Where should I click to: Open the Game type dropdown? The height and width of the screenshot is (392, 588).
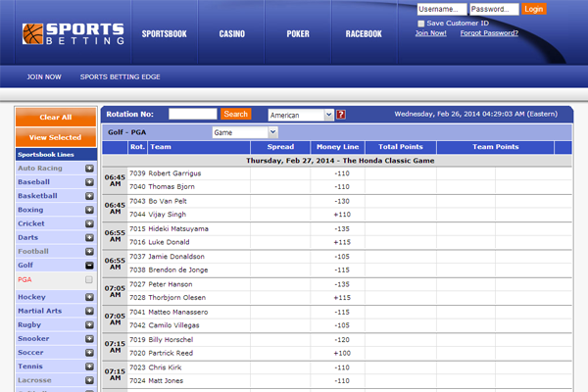pos(245,132)
